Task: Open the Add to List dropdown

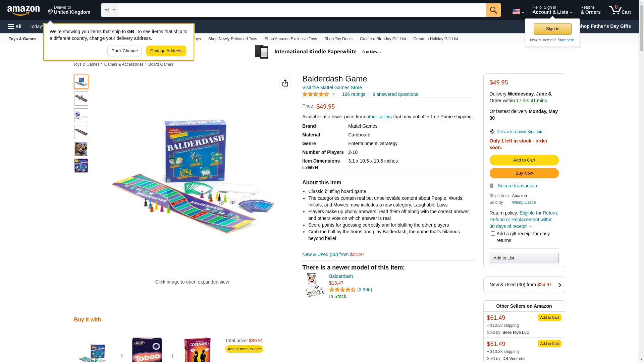Action: [x=524, y=258]
